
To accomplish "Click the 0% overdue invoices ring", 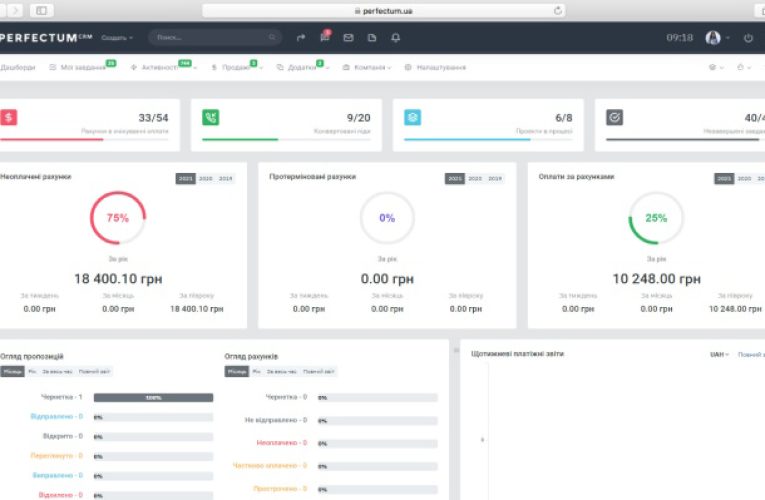I will point(387,218).
